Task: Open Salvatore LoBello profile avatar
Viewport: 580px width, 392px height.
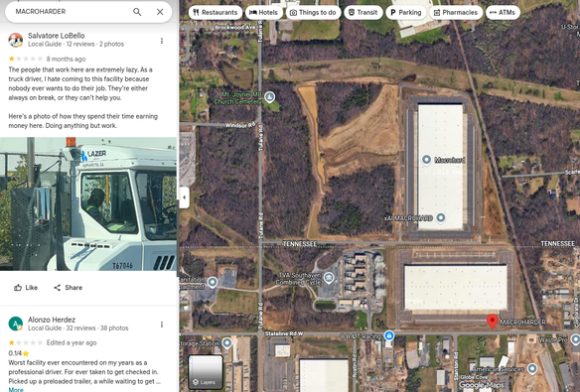Action: point(16,40)
